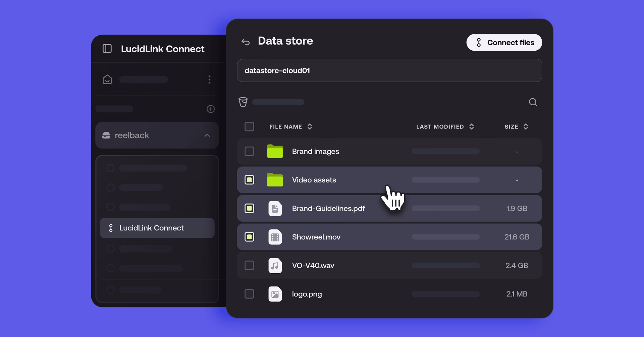Click the VO-V40.wav music note icon
This screenshot has width=644, height=337.
point(275,266)
